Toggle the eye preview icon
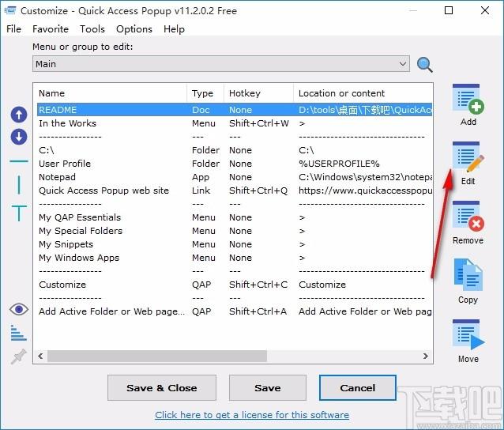The height and width of the screenshot is (430, 504). (x=19, y=309)
